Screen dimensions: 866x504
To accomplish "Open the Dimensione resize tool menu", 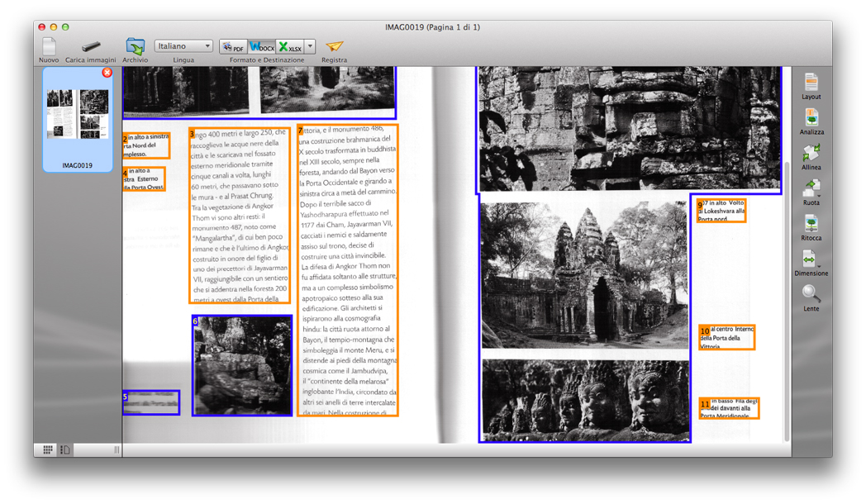I will [x=811, y=259].
